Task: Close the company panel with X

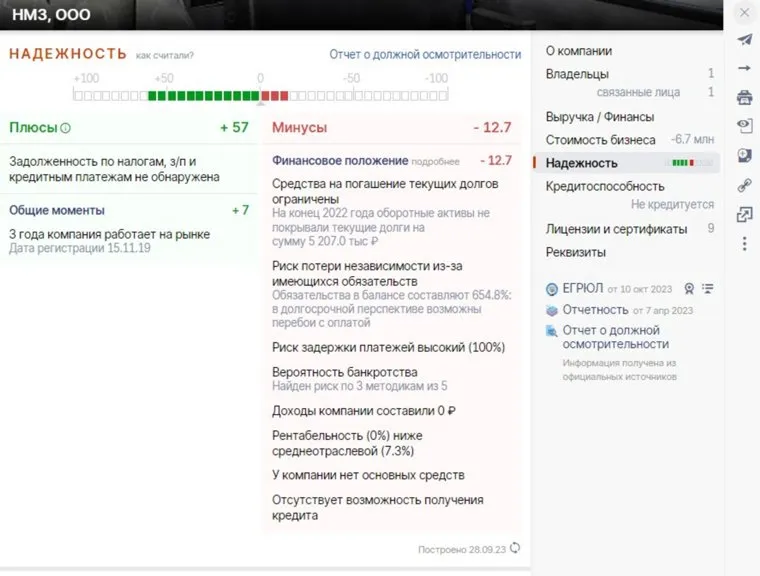Action: [x=744, y=12]
